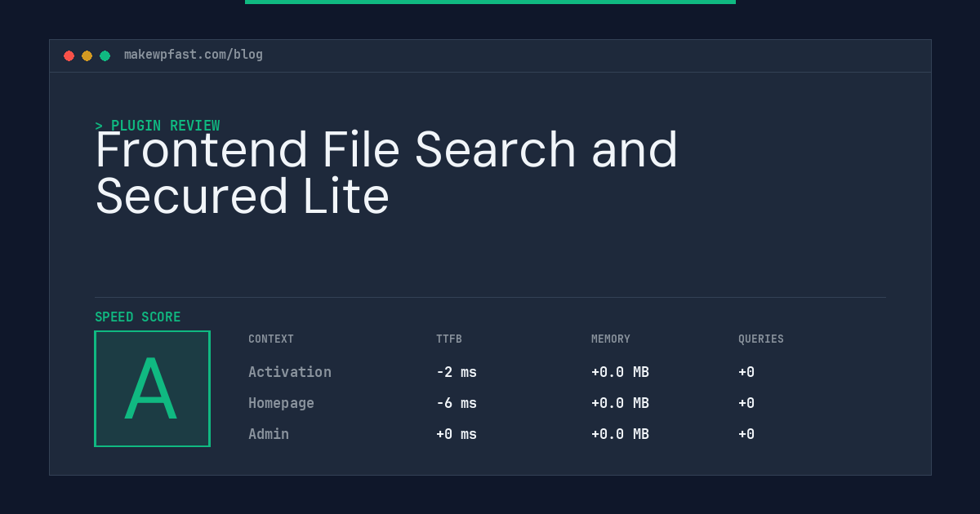
Task: Click the '> PLUGIN REVIEW' label
Action: 158,126
